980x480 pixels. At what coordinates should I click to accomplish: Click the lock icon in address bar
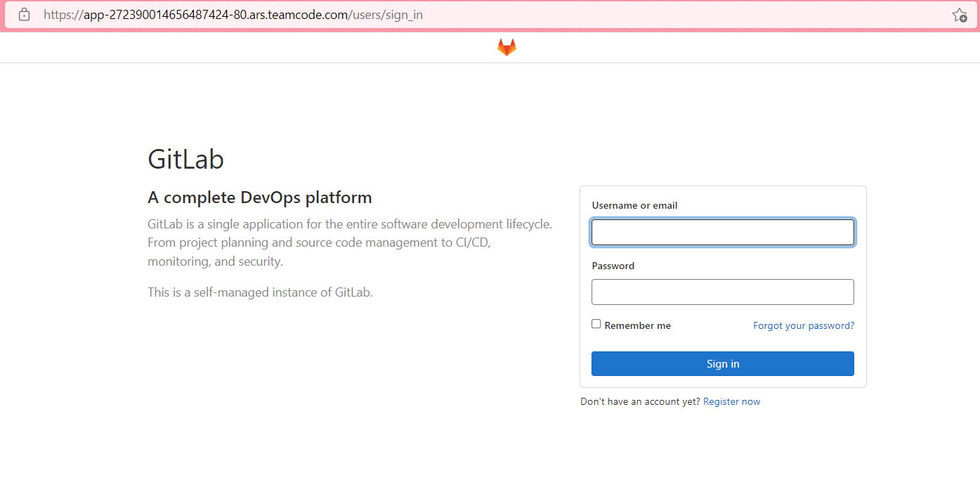point(24,14)
